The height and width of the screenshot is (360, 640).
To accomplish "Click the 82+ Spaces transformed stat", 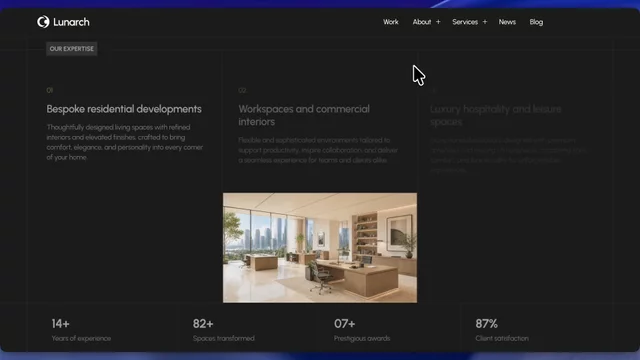I will pos(223,330).
